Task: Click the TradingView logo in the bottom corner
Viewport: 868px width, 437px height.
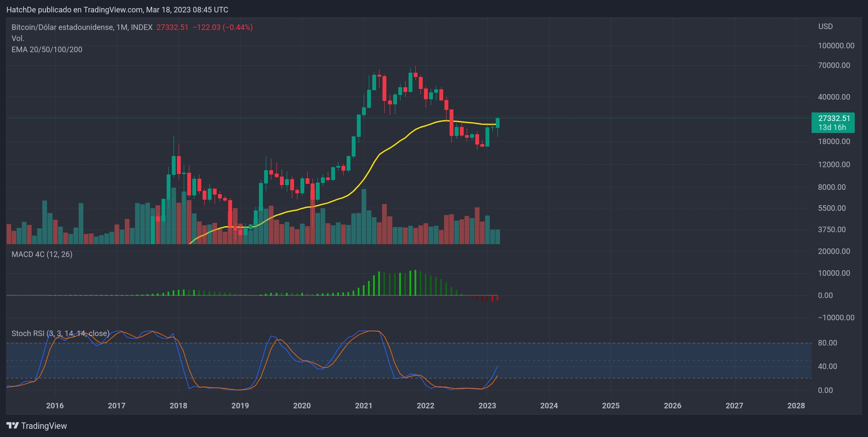Action: [36, 426]
